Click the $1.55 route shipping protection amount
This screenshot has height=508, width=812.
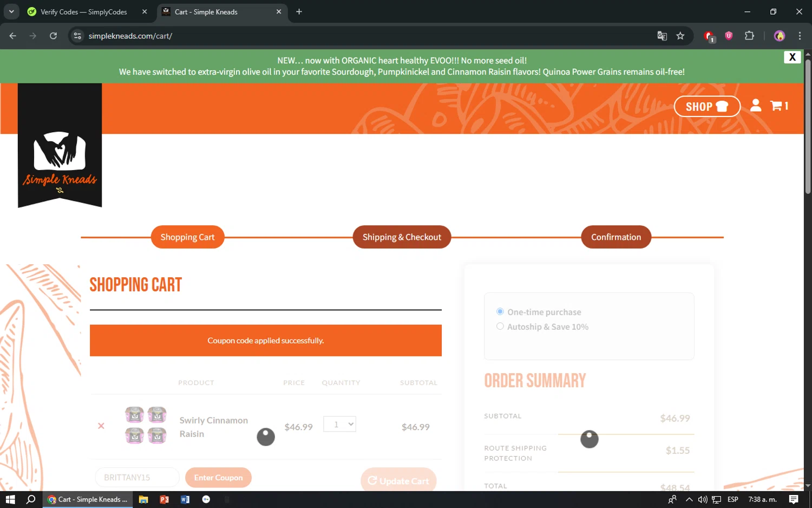coord(678,450)
